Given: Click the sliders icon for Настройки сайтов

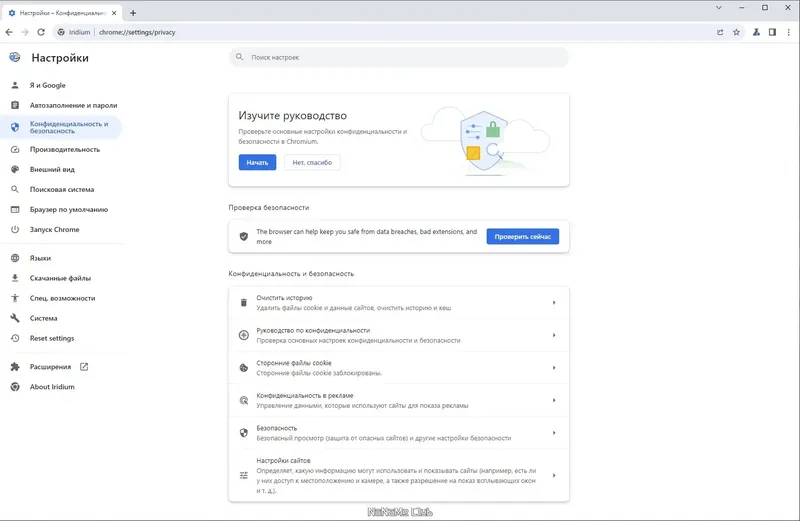Looking at the screenshot, I should pyautogui.click(x=244, y=475).
